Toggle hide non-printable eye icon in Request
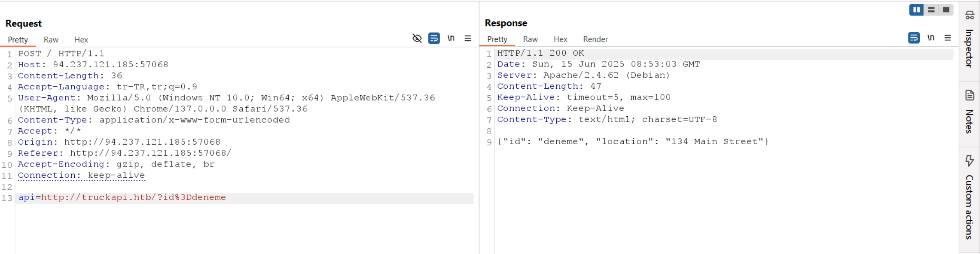980x254 pixels. (417, 39)
